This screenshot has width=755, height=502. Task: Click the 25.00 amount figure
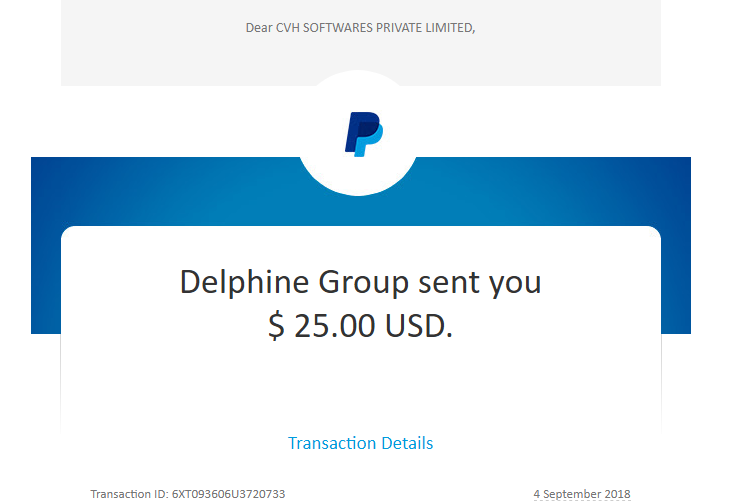(x=335, y=326)
